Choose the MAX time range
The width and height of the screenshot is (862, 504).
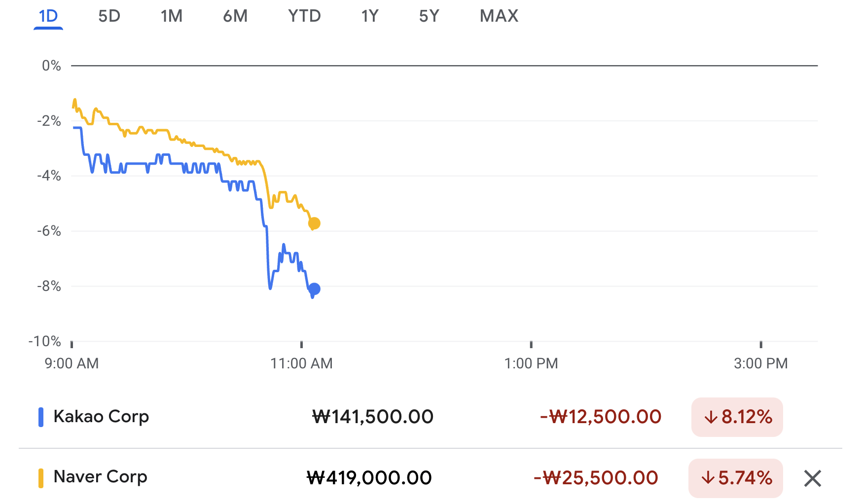pyautogui.click(x=499, y=16)
